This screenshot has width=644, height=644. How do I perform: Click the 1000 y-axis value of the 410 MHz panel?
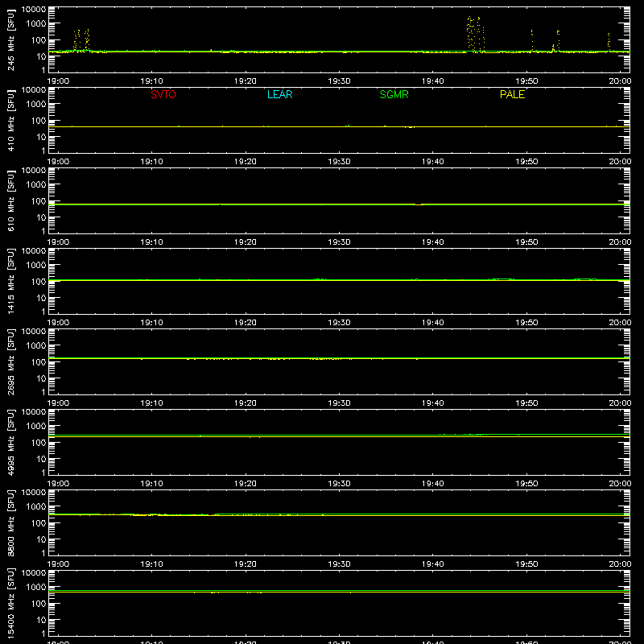point(36,104)
